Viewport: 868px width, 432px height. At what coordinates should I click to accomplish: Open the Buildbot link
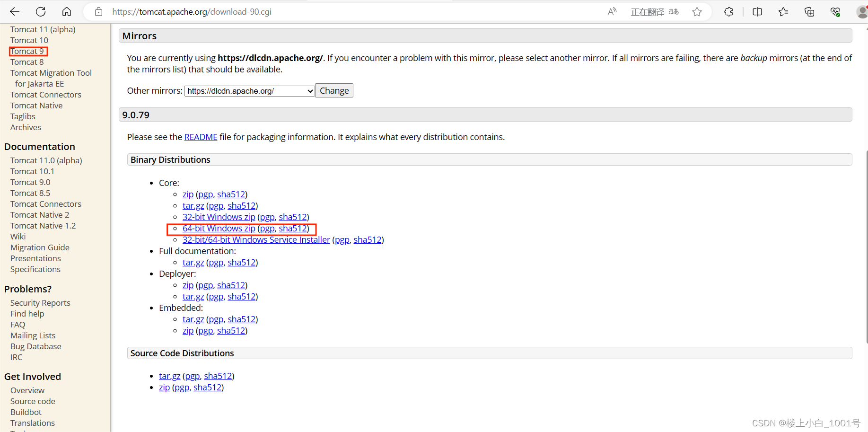[26, 412]
